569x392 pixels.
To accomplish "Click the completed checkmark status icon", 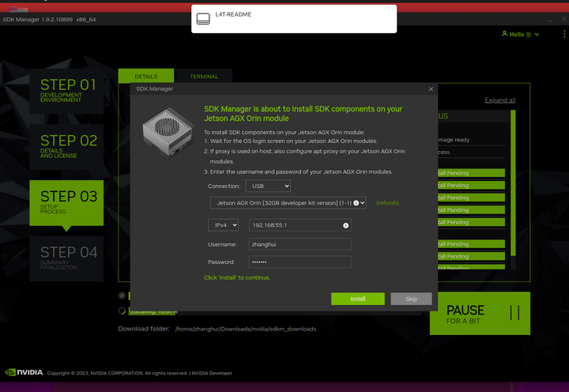I will pos(122,296).
